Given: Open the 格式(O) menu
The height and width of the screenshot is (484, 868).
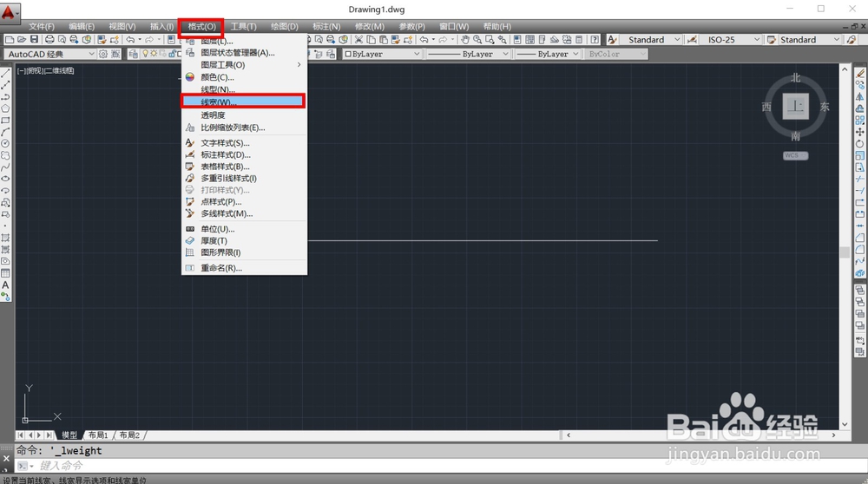Looking at the screenshot, I should pyautogui.click(x=201, y=27).
